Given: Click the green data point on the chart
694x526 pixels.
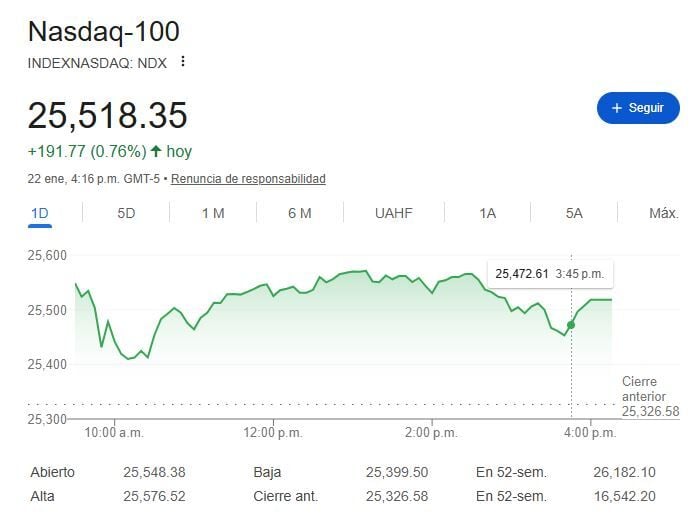Looking at the screenshot, I should (571, 325).
